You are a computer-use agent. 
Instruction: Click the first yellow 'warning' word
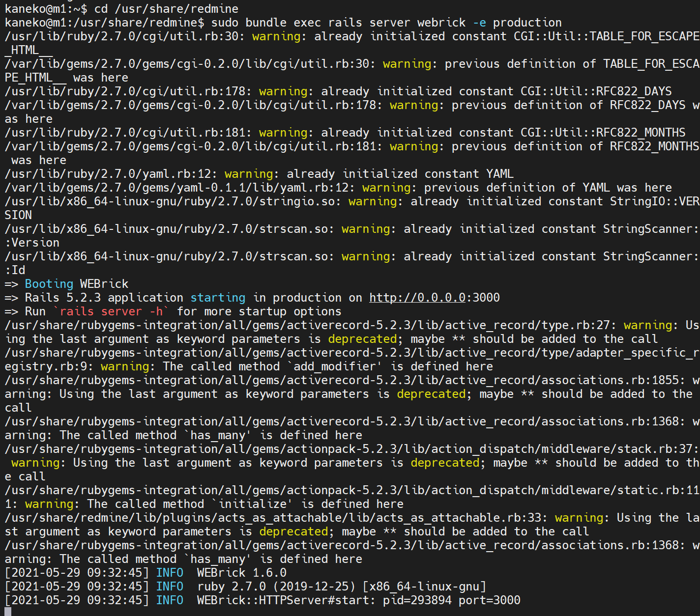coord(276,36)
